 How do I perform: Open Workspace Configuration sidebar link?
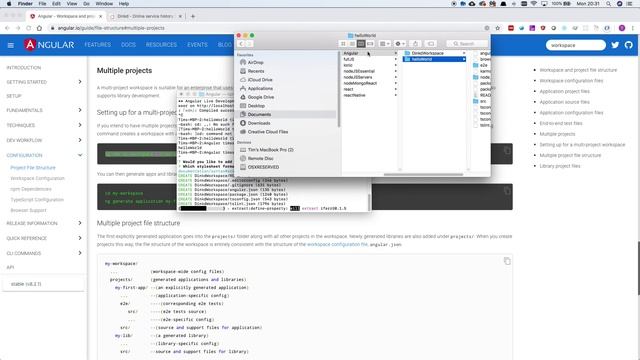pos(38,178)
